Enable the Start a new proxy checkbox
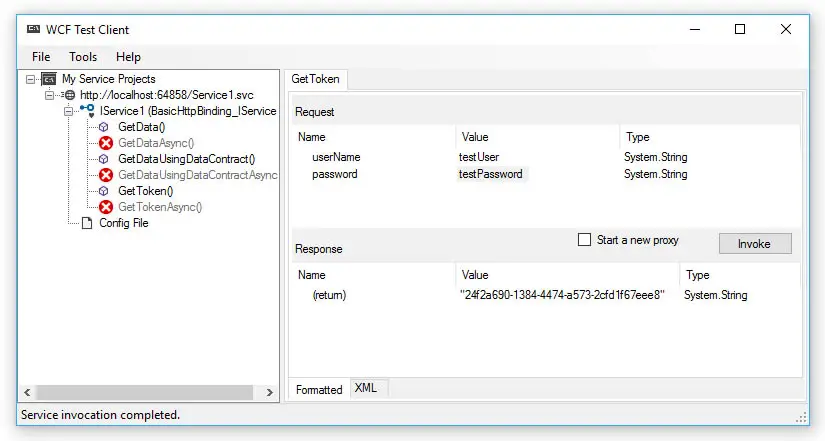Image resolution: width=825 pixels, height=441 pixels. pos(584,240)
